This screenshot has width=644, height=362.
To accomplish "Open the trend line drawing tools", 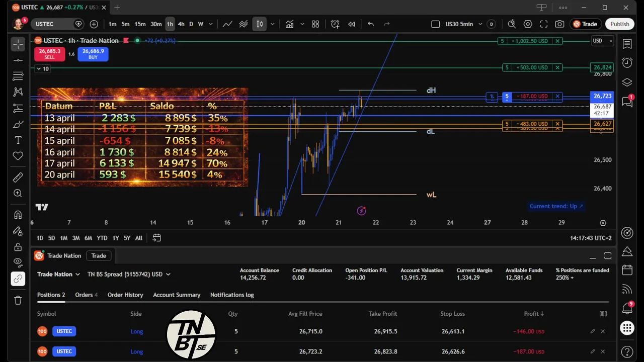I will [x=18, y=60].
